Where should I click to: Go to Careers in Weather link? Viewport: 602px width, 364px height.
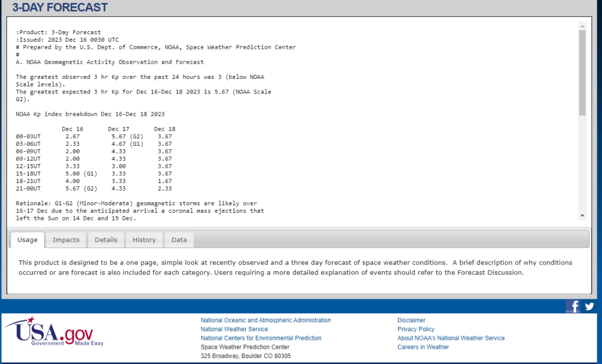tap(423, 347)
